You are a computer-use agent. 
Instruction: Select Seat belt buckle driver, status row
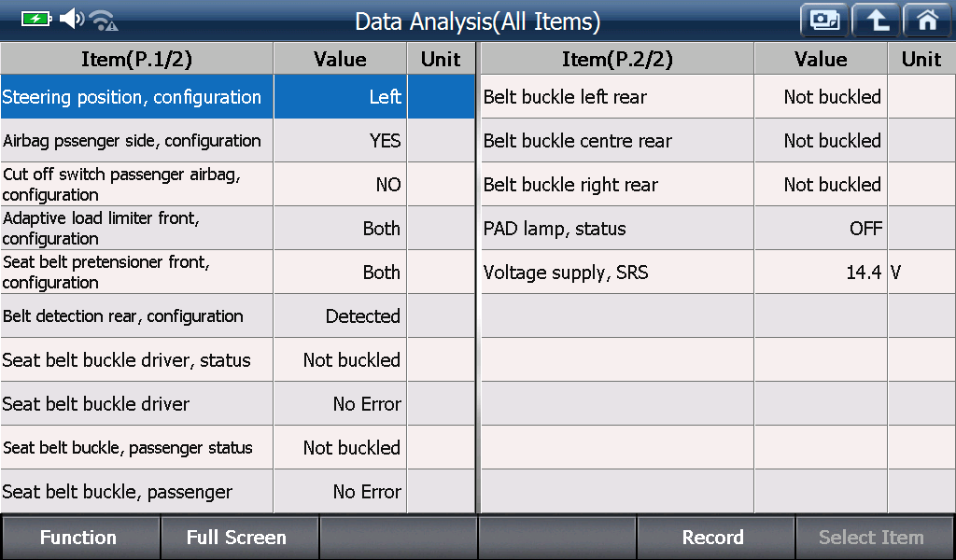click(x=238, y=359)
